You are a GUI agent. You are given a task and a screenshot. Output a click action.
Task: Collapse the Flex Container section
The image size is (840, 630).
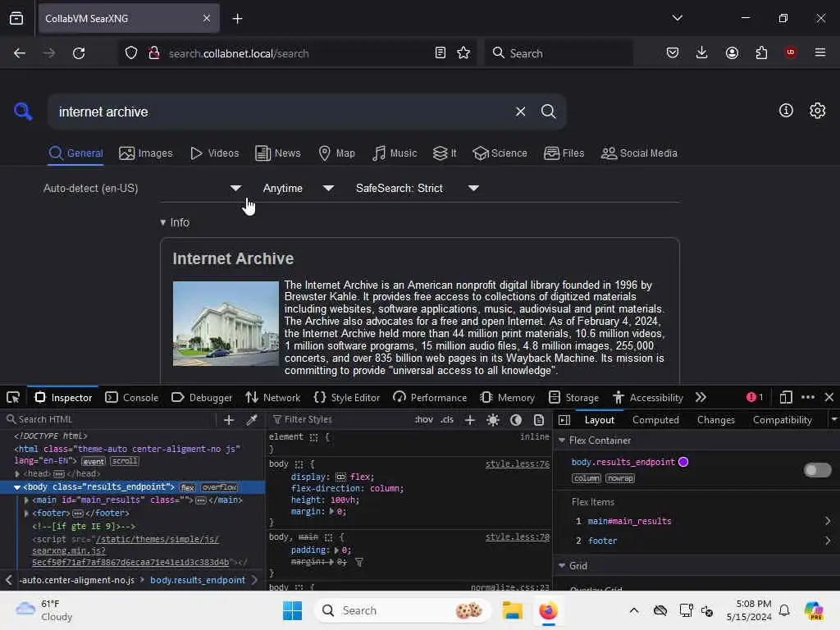pos(562,441)
